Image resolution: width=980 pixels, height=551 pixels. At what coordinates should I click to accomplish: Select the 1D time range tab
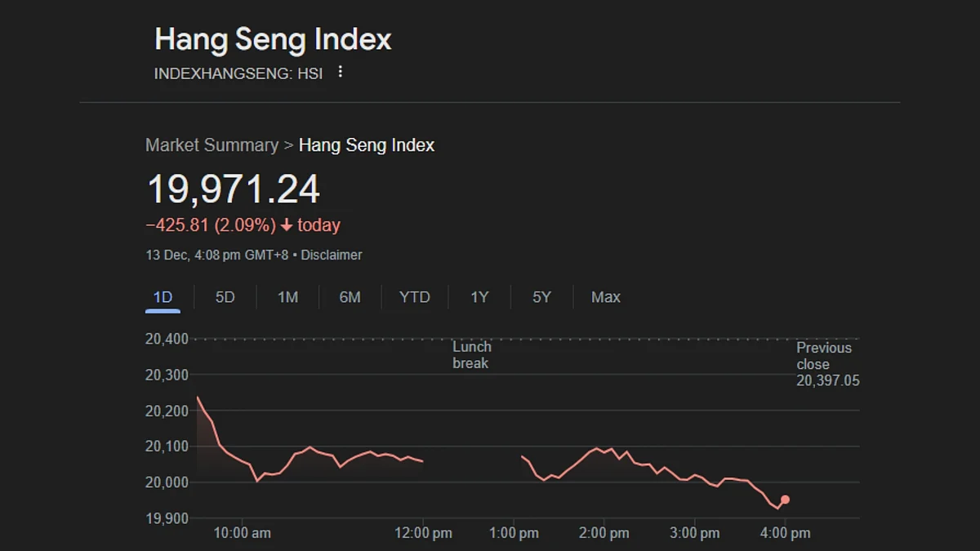tap(163, 297)
